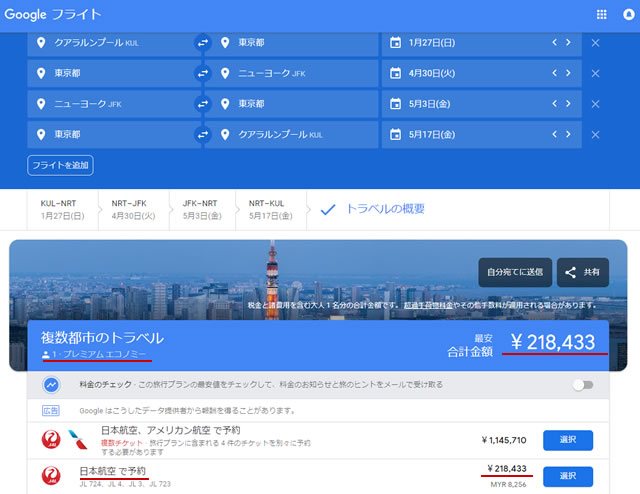Click the price tracking graph icon

[51, 385]
